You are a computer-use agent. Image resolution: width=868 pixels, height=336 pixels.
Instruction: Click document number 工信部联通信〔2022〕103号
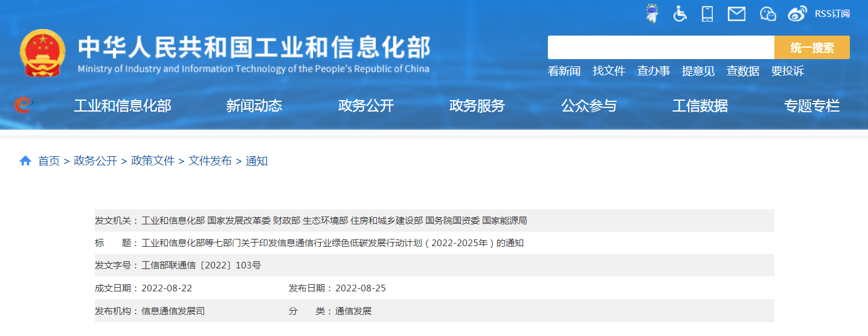(201, 265)
